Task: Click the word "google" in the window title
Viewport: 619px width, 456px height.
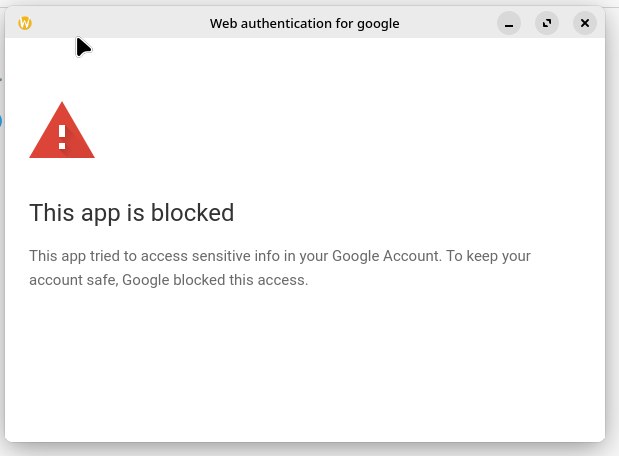Action: coord(378,23)
